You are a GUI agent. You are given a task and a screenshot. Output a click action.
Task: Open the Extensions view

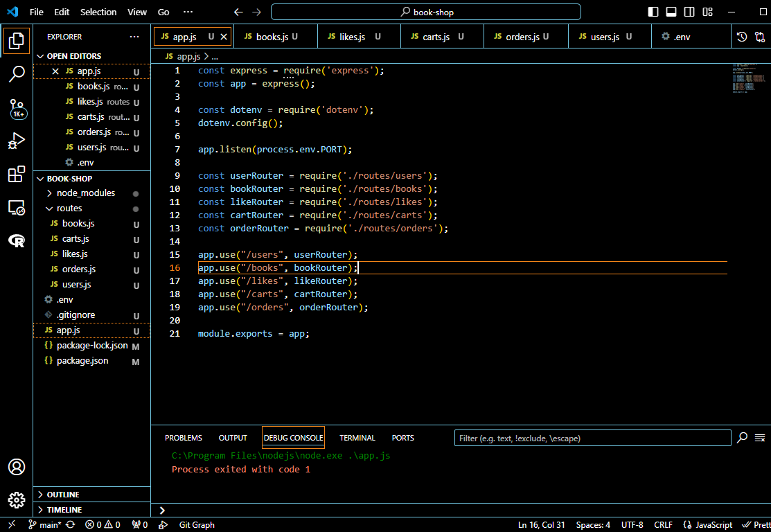coord(16,174)
